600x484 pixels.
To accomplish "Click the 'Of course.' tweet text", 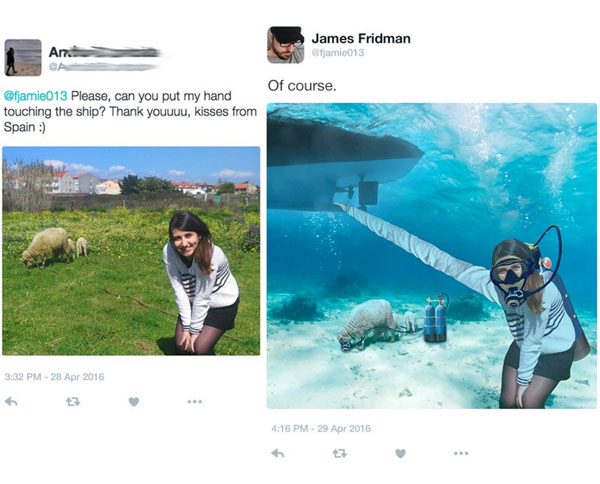I will [302, 85].
